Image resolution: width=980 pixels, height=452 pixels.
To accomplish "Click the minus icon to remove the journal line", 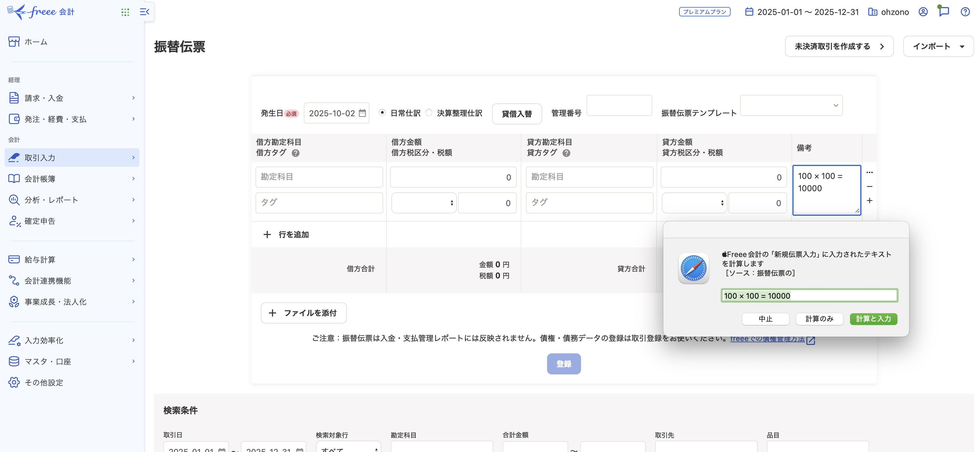I will point(870,186).
